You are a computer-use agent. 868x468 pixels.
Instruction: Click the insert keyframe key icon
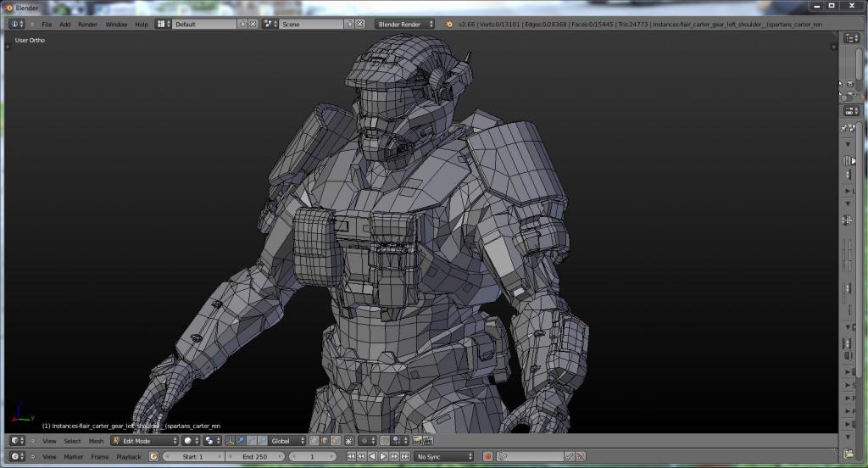569,456
